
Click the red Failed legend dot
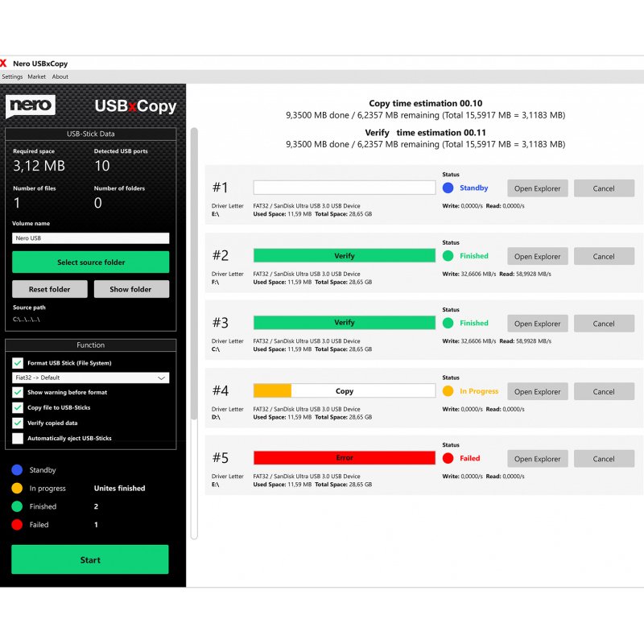[17, 525]
